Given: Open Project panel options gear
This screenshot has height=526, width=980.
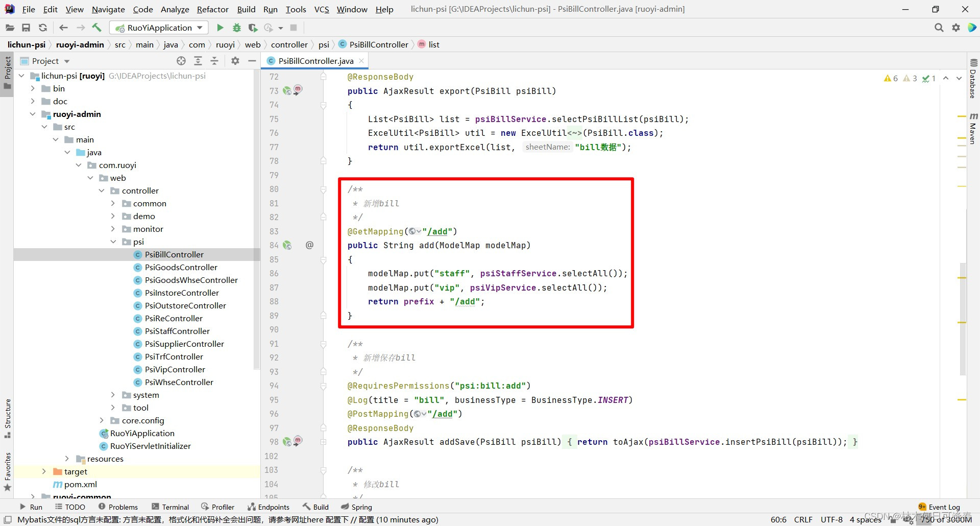Looking at the screenshot, I should coord(235,61).
